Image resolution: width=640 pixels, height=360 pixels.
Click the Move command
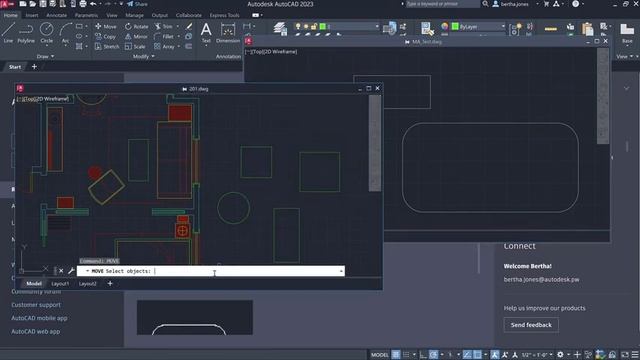pyautogui.click(x=106, y=26)
